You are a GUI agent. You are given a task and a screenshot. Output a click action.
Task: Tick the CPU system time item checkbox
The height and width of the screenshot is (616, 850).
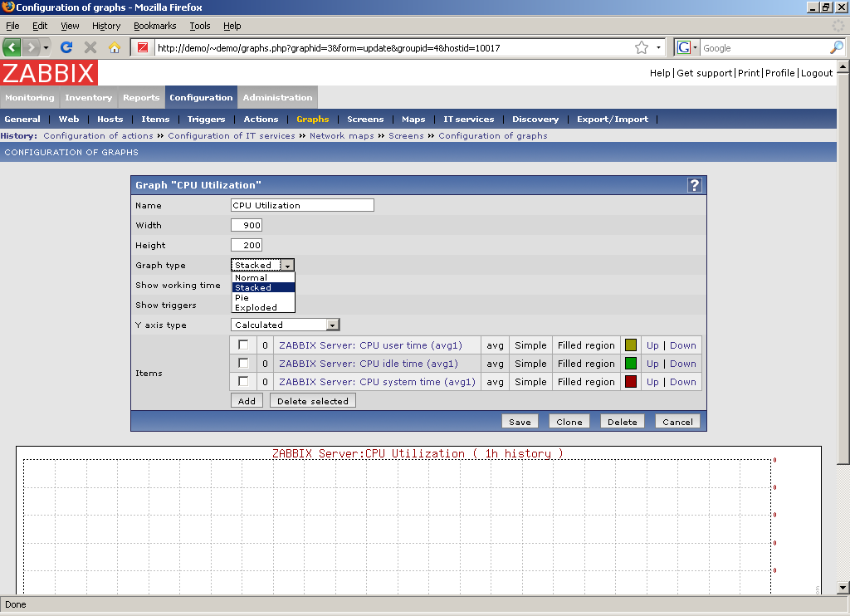click(x=243, y=381)
